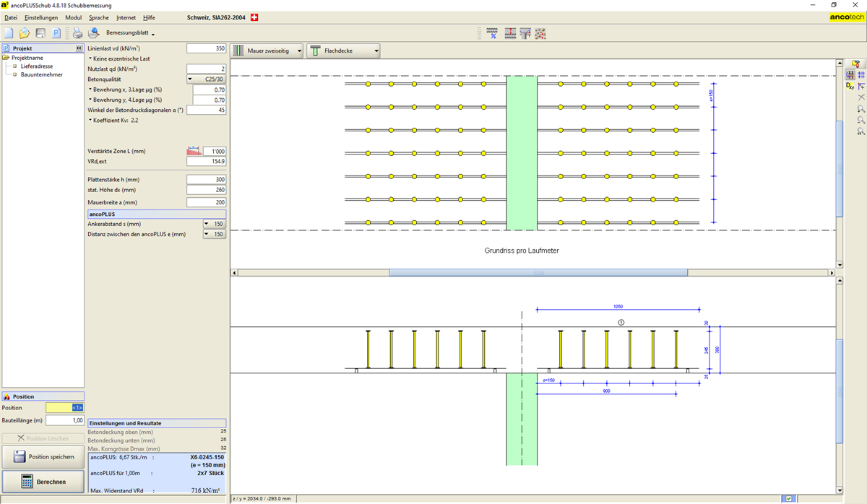Collapse the Projekt panel with double arrow
This screenshot has height=504, width=867.
(x=79, y=48)
